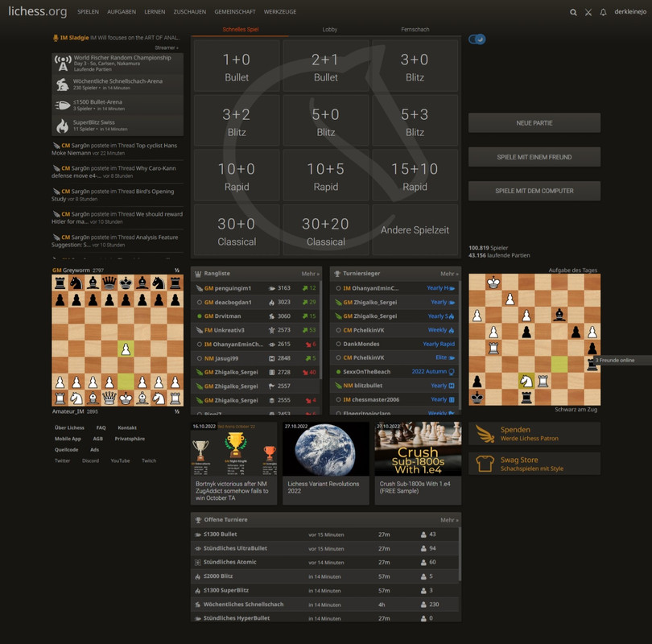Open the Quellcode footer link
This screenshot has width=652, height=644.
coord(67,450)
